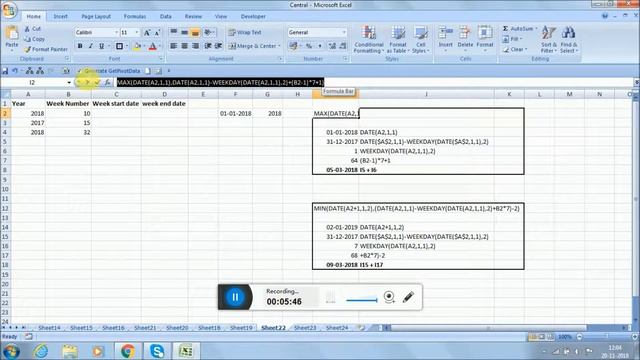Confirm the formula with the Enter checkmark
The height and width of the screenshot is (360, 640).
tap(97, 82)
